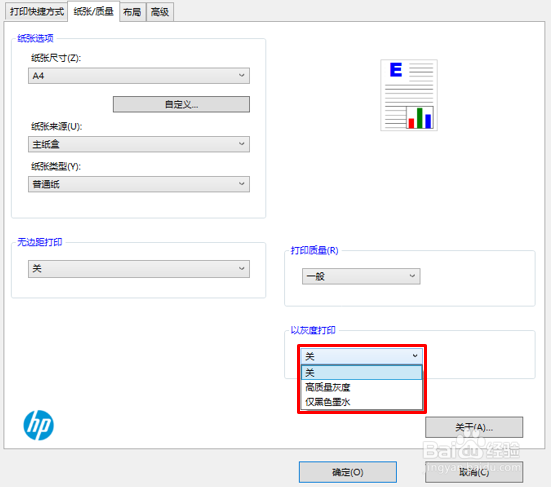Click the HP logo icon
Viewport: 551px width, 487px height.
tap(39, 425)
